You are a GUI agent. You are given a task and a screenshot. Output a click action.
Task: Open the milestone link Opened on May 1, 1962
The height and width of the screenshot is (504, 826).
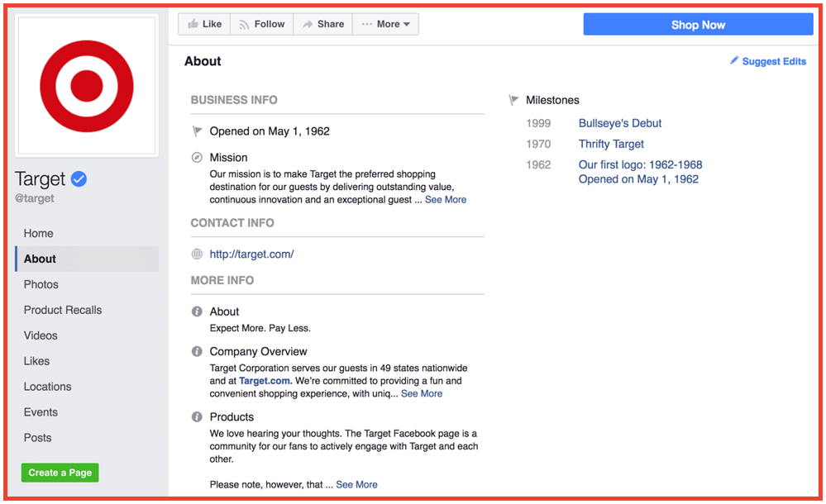pos(638,179)
